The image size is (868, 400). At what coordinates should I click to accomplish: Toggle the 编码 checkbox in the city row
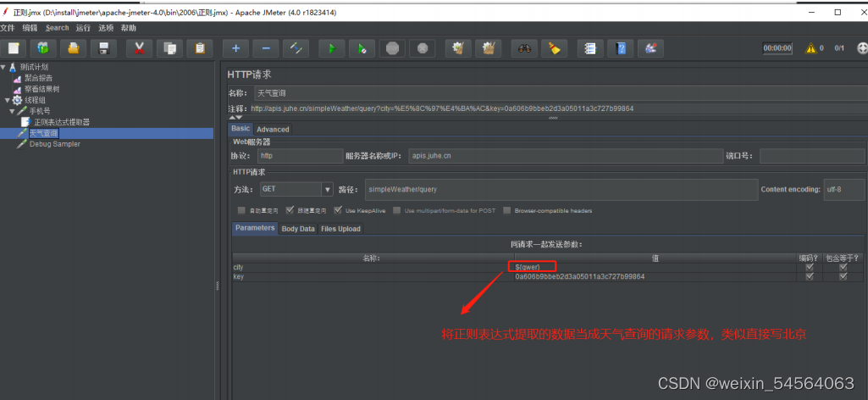coord(810,267)
